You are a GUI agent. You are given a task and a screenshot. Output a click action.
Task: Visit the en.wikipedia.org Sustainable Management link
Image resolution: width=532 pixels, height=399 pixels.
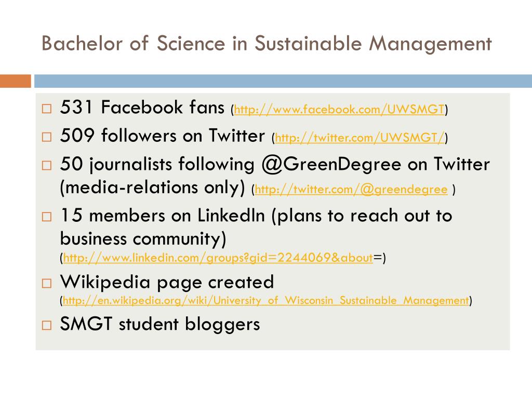pyautogui.click(x=266, y=301)
